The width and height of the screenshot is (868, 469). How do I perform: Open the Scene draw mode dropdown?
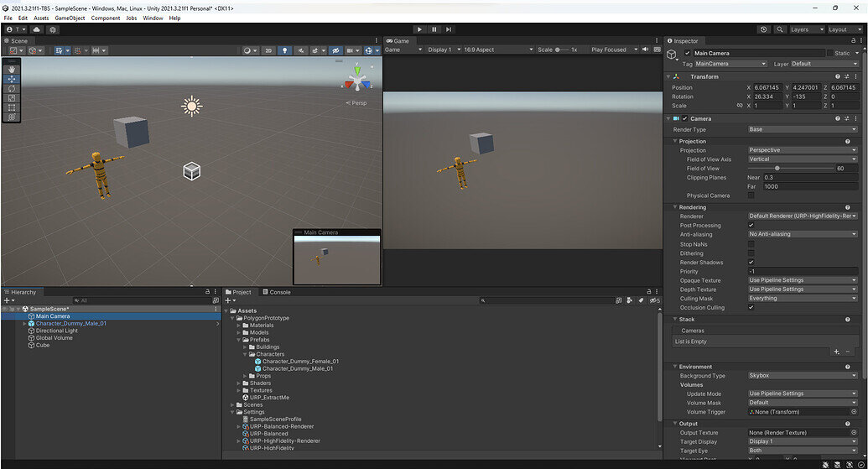[250, 50]
